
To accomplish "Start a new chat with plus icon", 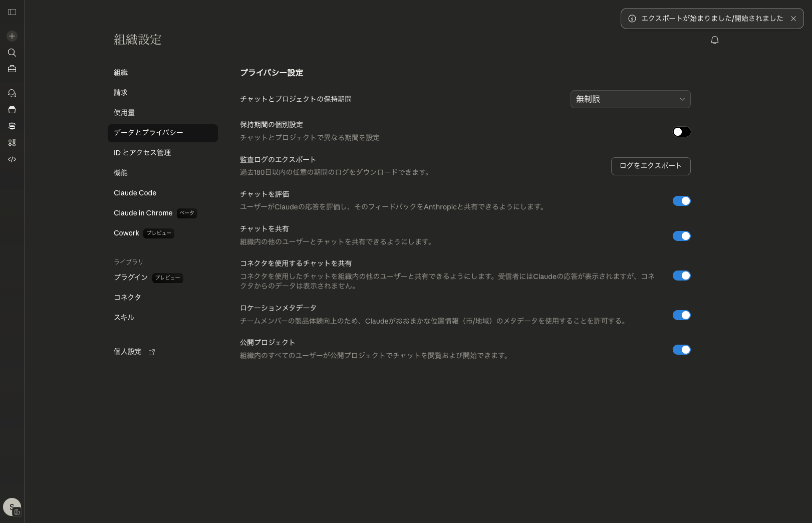I will coord(12,36).
